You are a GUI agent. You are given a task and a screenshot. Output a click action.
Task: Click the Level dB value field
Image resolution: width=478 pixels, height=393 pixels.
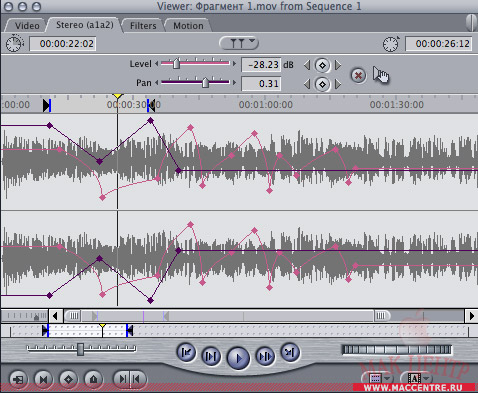261,65
